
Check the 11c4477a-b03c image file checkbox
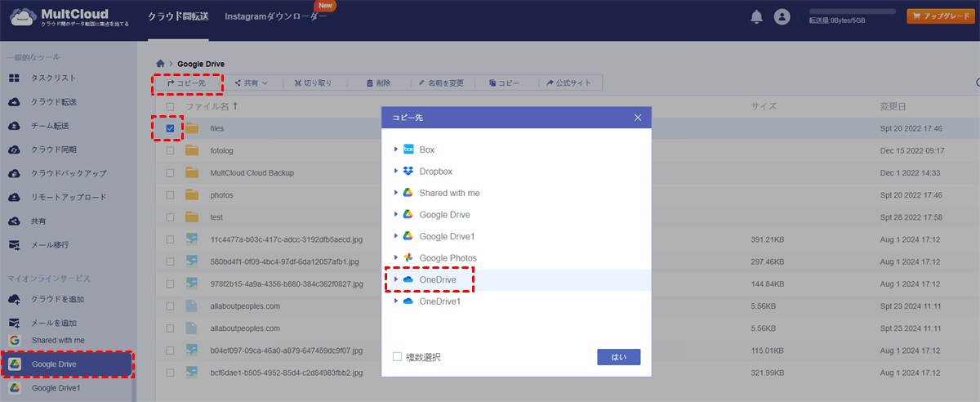click(x=170, y=239)
